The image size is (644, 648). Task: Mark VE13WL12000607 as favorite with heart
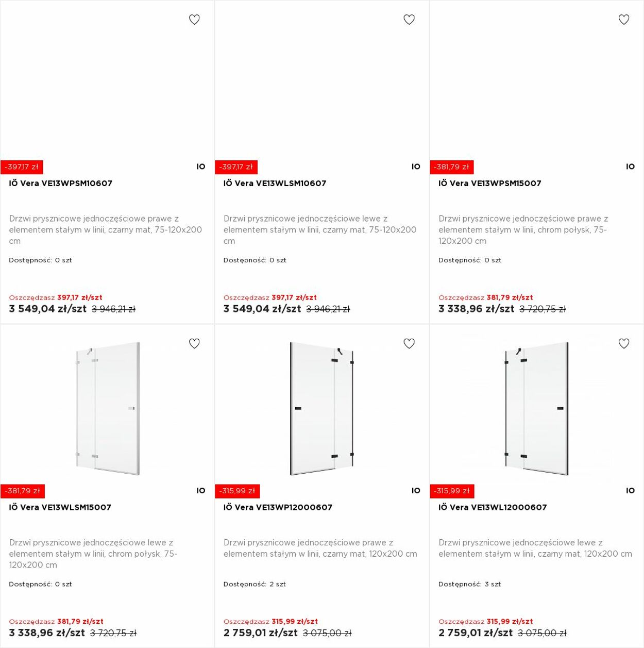click(624, 343)
